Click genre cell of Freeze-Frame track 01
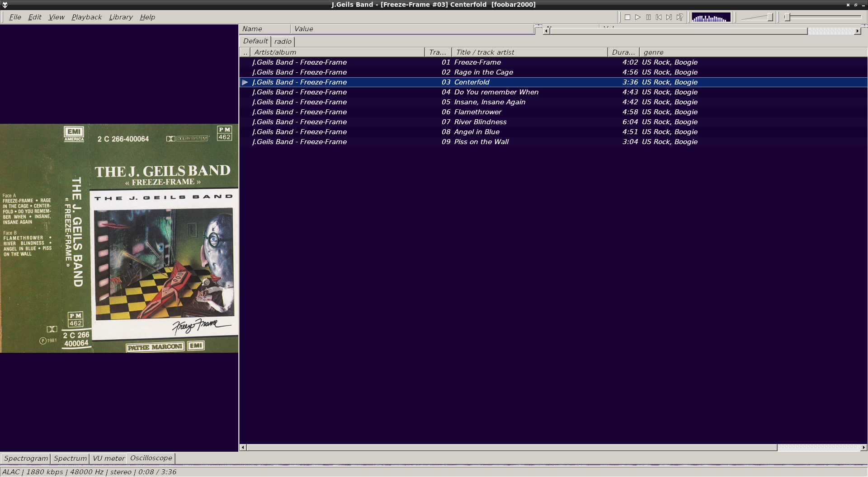The width and height of the screenshot is (868, 477). 670,62
